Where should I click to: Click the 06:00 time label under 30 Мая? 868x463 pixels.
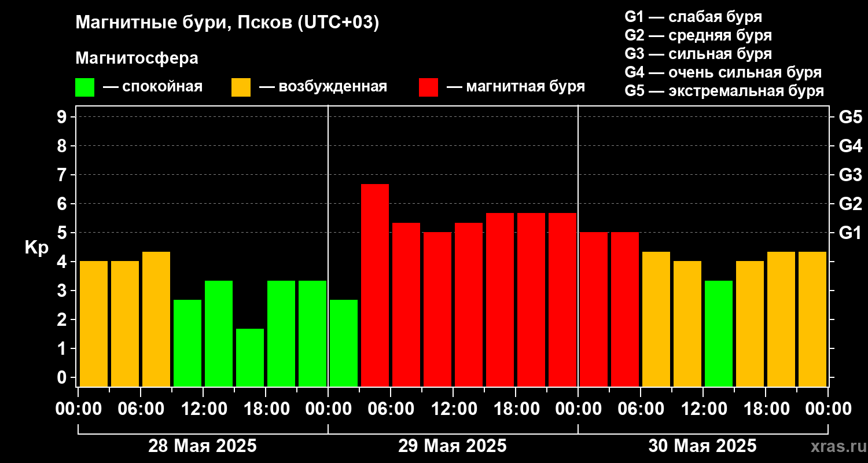641,409
